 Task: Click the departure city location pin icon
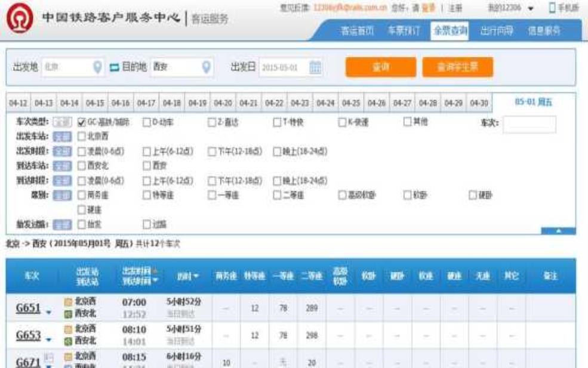point(97,67)
